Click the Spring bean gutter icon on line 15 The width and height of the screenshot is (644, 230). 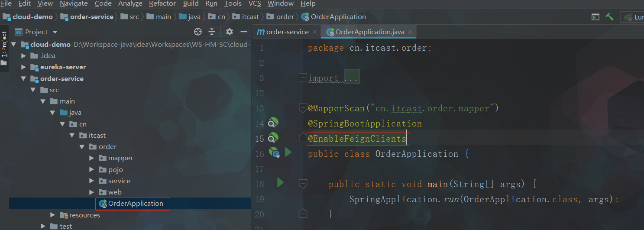pos(273,138)
